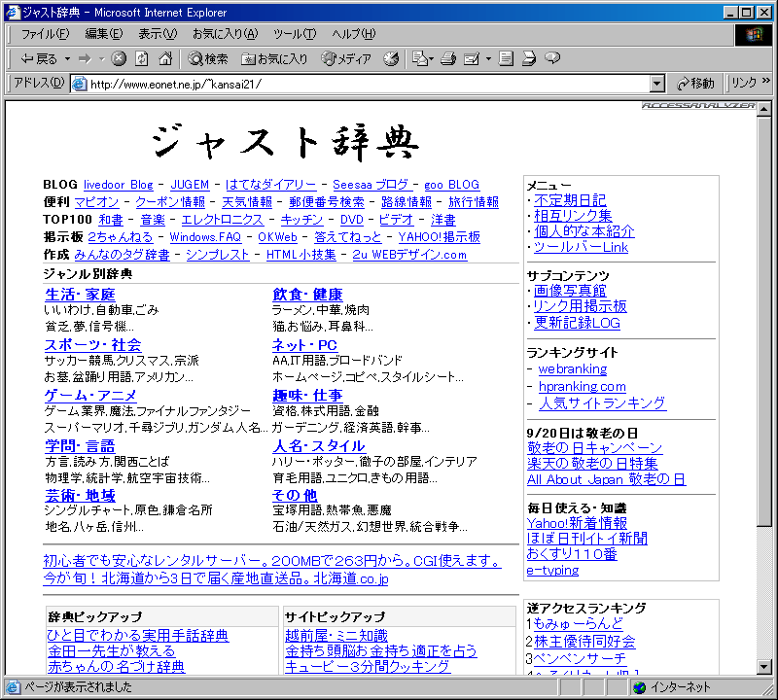Click the Back (戻る) toolbar button
The height and width of the screenshot is (700, 778).
click(x=39, y=59)
